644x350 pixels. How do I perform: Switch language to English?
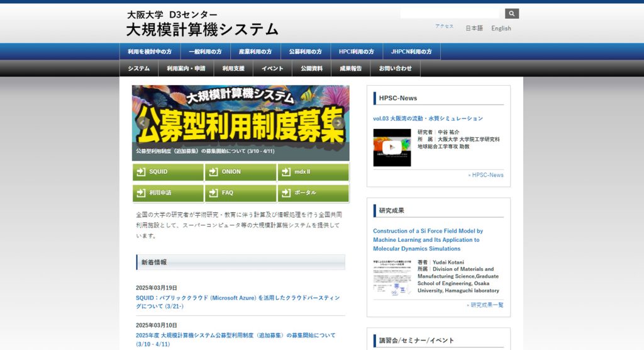pyautogui.click(x=501, y=28)
